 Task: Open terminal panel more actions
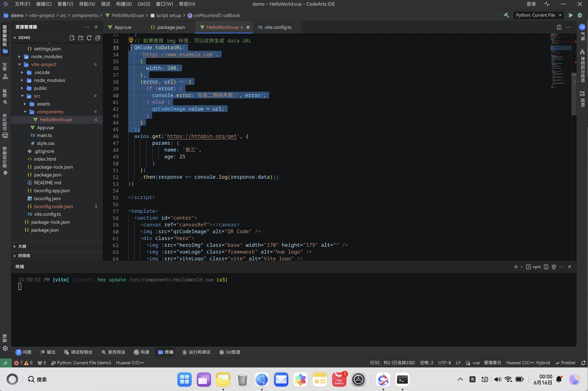pyautogui.click(x=562, y=267)
